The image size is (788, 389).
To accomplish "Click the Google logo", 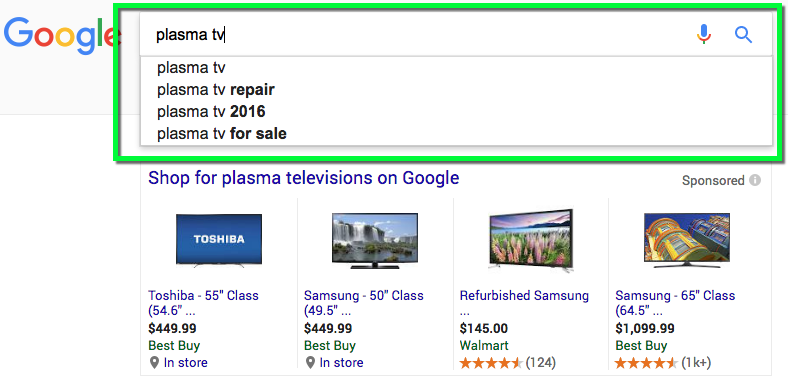I will click(x=62, y=36).
